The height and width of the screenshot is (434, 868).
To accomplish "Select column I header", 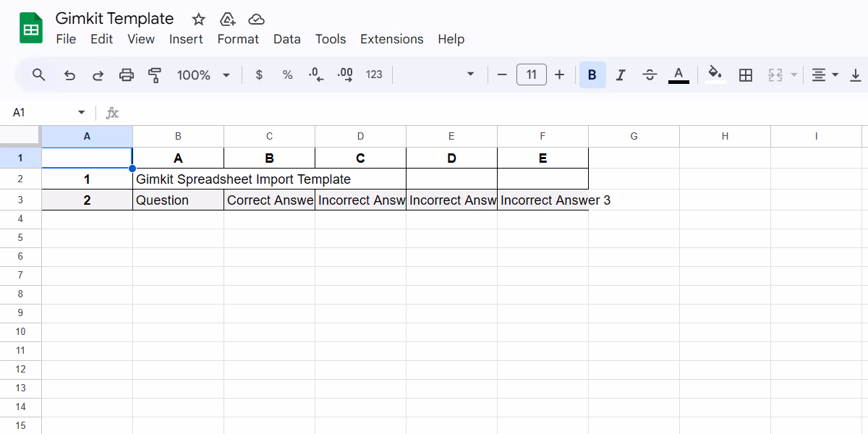I will (x=816, y=136).
